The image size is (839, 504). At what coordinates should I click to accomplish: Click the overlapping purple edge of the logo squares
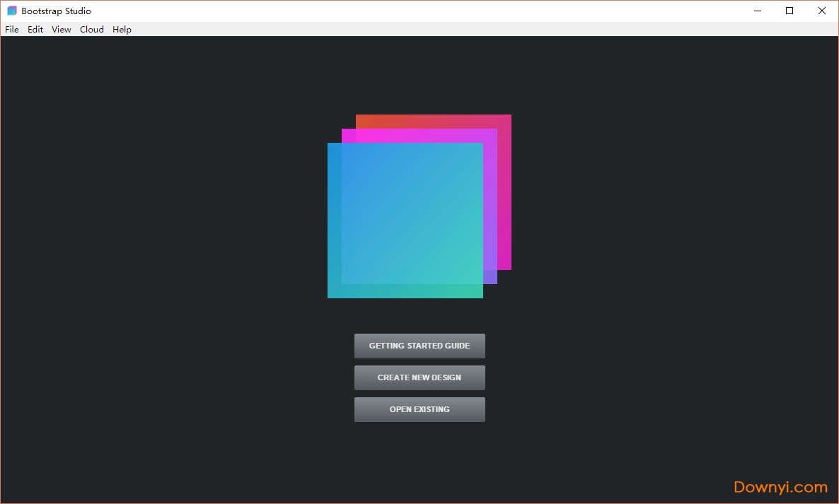point(490,276)
